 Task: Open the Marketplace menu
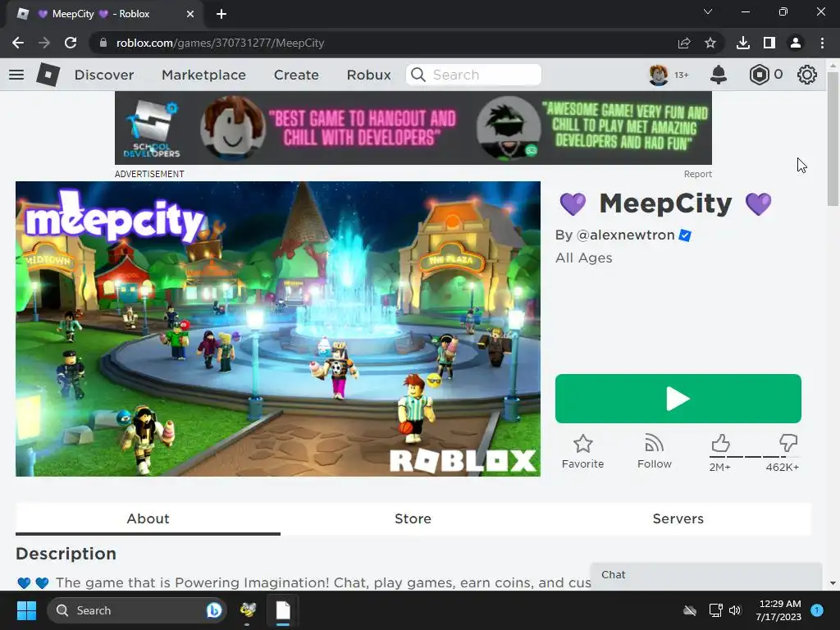pyautogui.click(x=203, y=75)
